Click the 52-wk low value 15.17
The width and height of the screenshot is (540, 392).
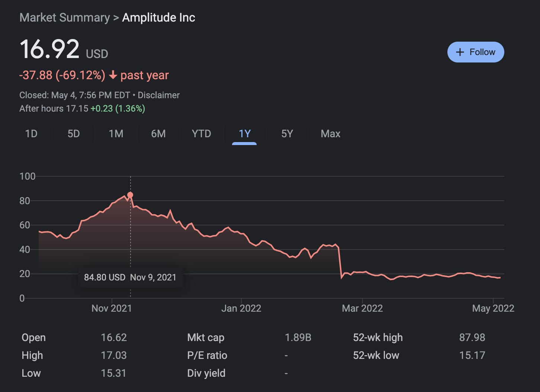tap(472, 356)
